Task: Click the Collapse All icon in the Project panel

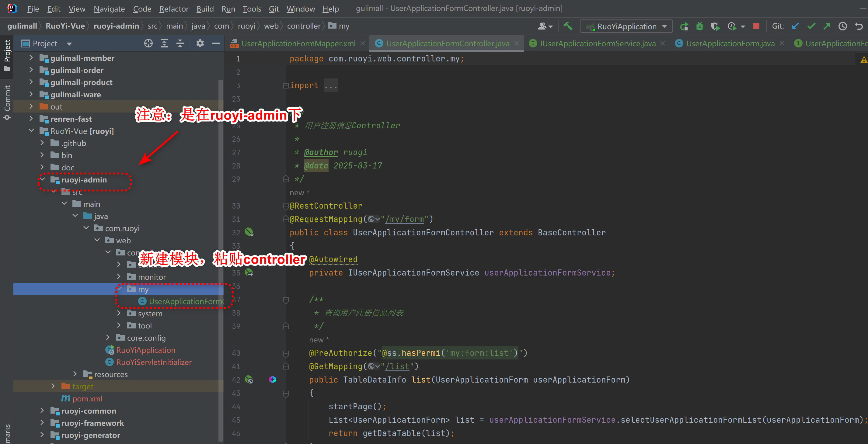Action: 180,43
